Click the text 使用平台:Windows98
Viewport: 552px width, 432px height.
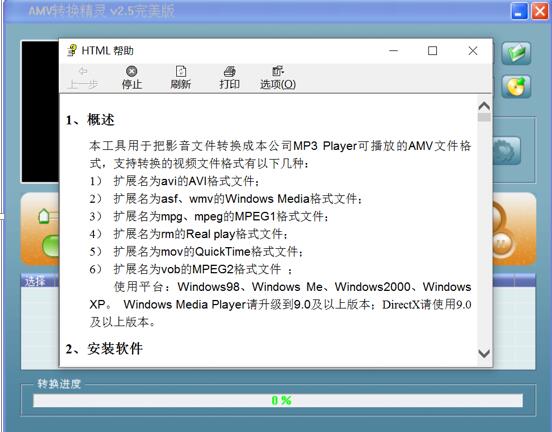[177, 287]
